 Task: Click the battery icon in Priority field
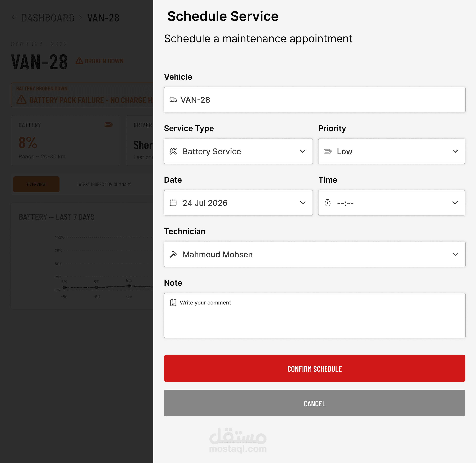(328, 151)
